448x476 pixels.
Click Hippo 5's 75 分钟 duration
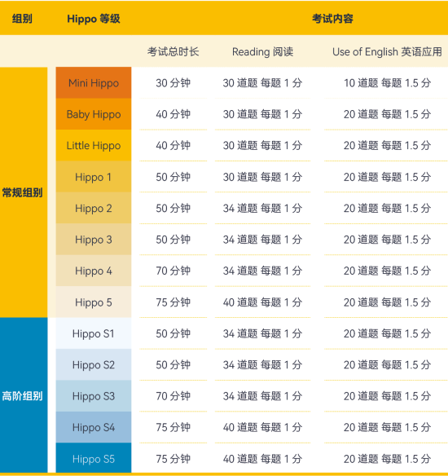click(x=173, y=302)
